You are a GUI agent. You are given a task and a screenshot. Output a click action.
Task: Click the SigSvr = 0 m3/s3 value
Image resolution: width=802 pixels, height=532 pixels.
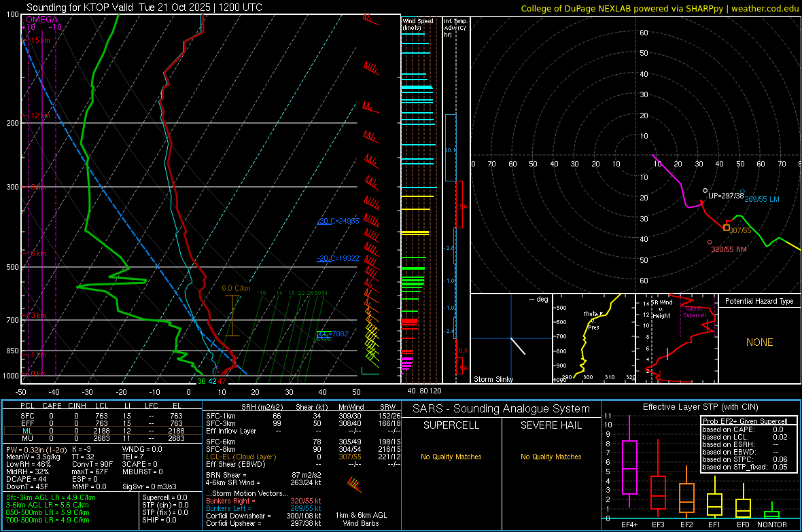click(x=150, y=487)
